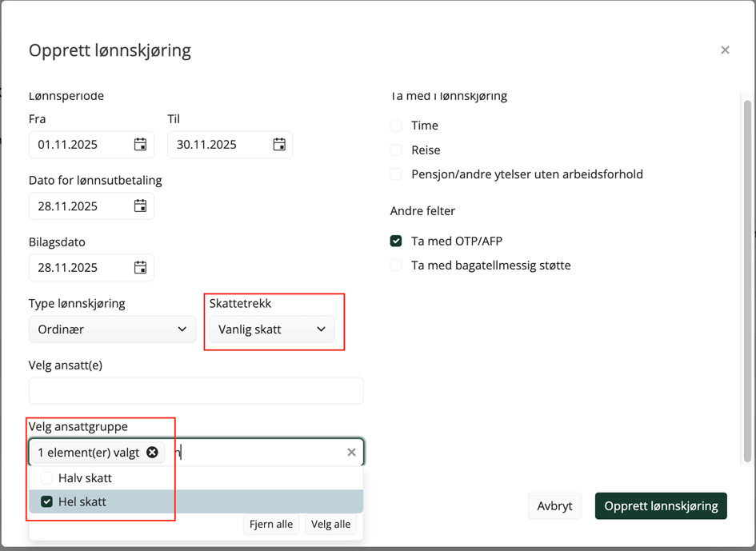Clear the Velg ansattgruppe field

[351, 453]
